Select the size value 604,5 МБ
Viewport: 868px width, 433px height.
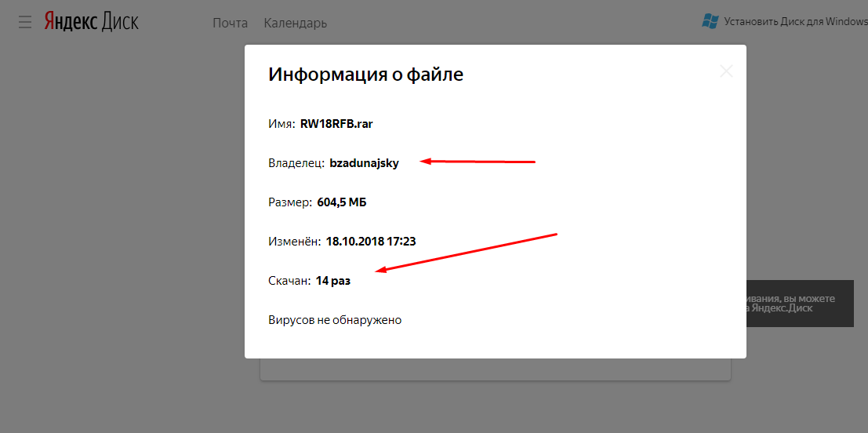click(x=342, y=202)
